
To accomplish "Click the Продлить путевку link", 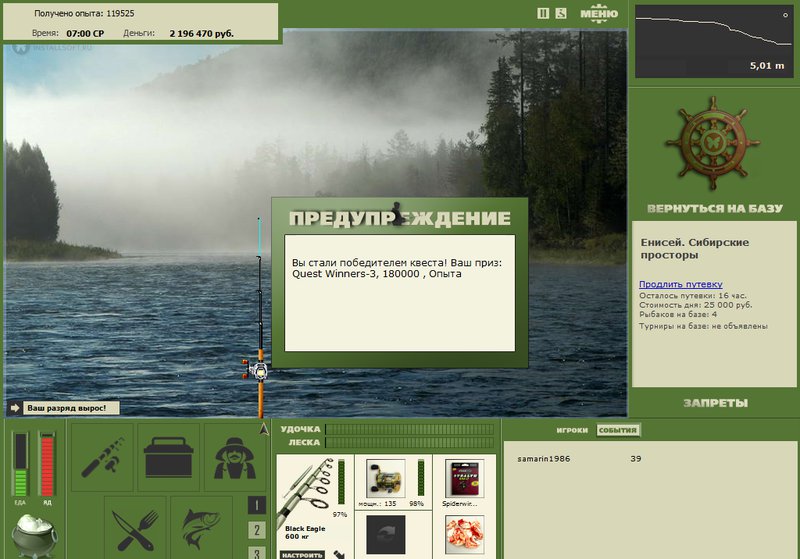I will (x=681, y=284).
